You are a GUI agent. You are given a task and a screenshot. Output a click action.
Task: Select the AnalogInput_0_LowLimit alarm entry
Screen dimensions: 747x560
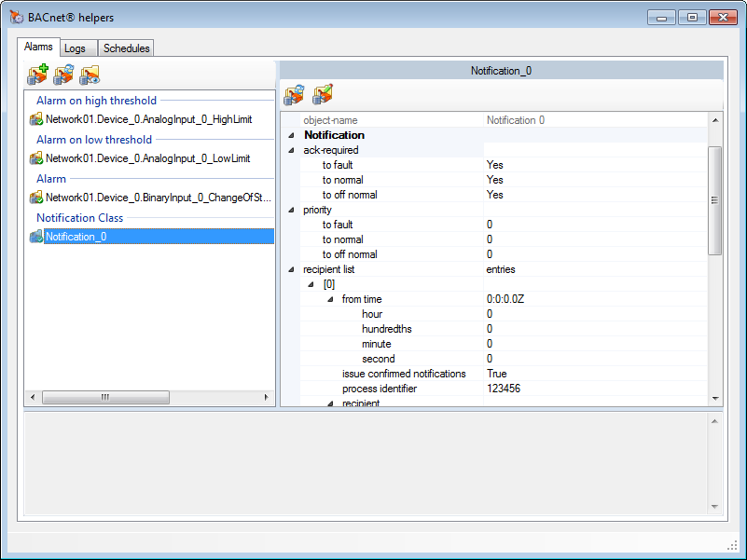[x=147, y=158]
